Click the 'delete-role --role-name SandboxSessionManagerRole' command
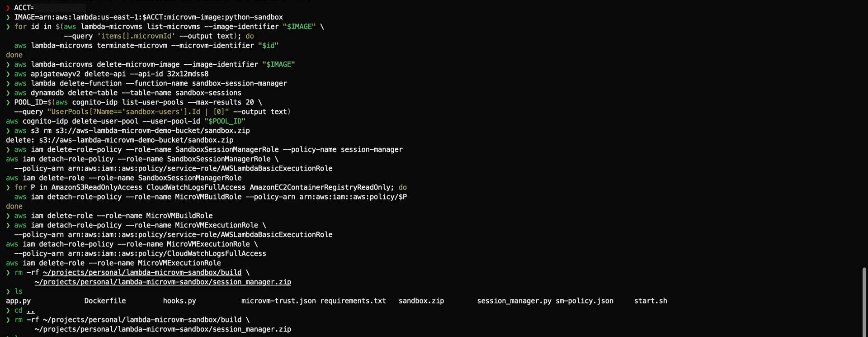Viewport: 868px width, 337px height. coord(124,178)
